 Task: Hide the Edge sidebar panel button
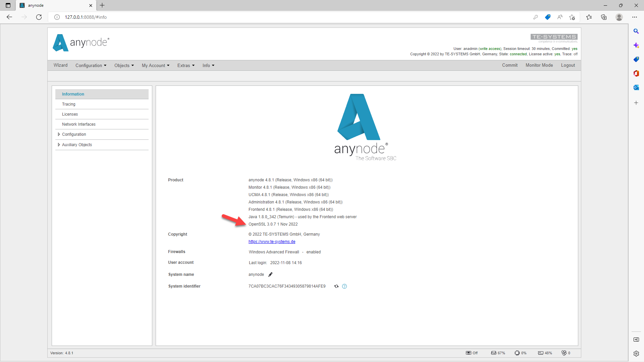636,340
